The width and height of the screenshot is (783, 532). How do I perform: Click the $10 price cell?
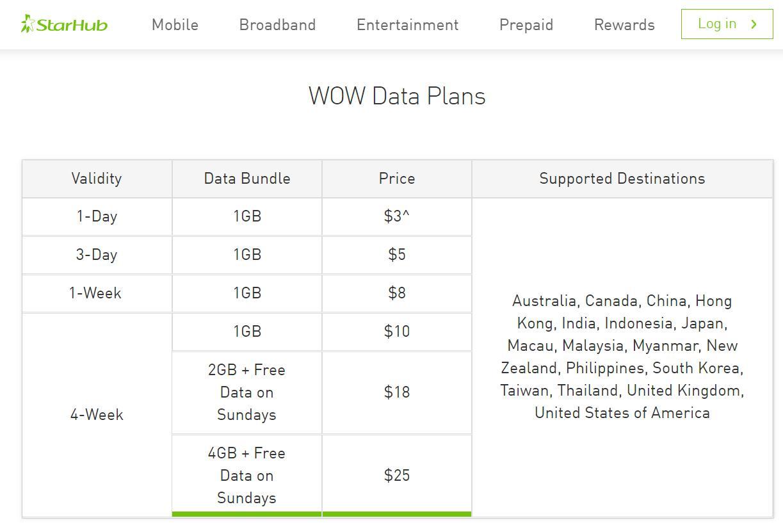tap(397, 332)
